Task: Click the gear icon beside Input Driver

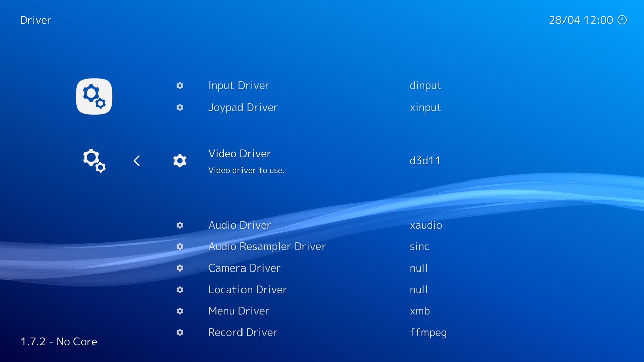Action: 180,86
